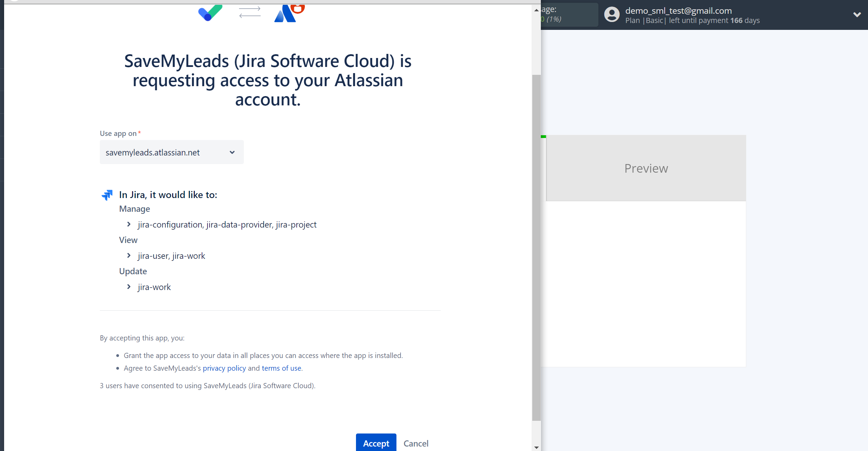The height and width of the screenshot is (451, 868).
Task: Expand the account menu chevron in header
Action: coord(857,15)
